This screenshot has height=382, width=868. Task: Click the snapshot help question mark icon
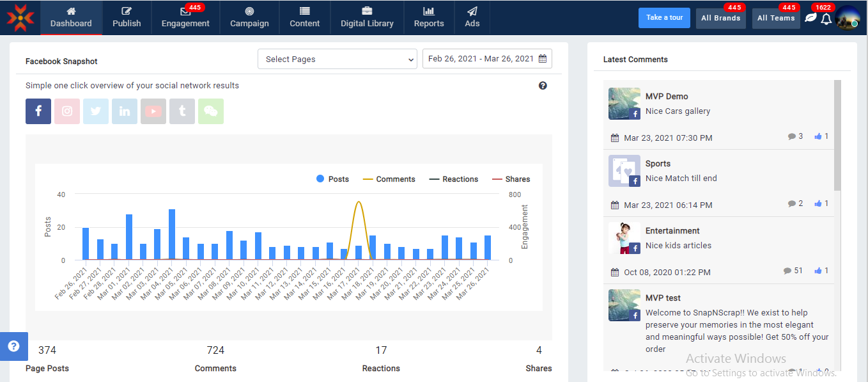click(x=543, y=86)
